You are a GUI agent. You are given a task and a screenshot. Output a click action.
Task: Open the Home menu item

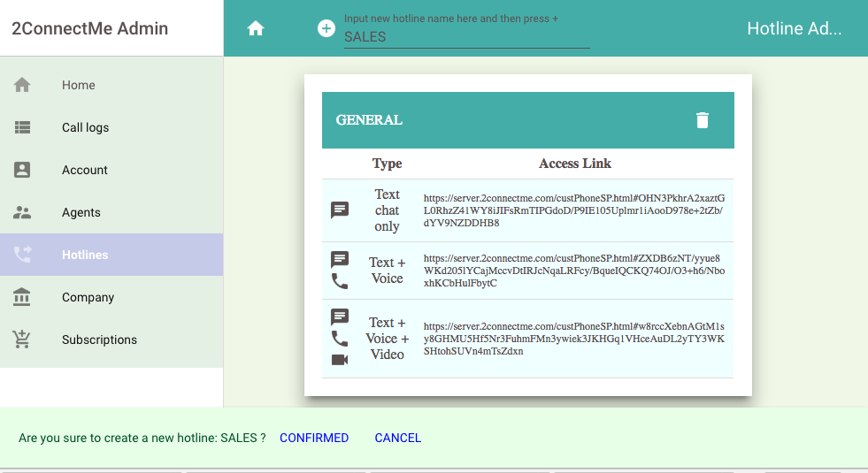point(79,85)
